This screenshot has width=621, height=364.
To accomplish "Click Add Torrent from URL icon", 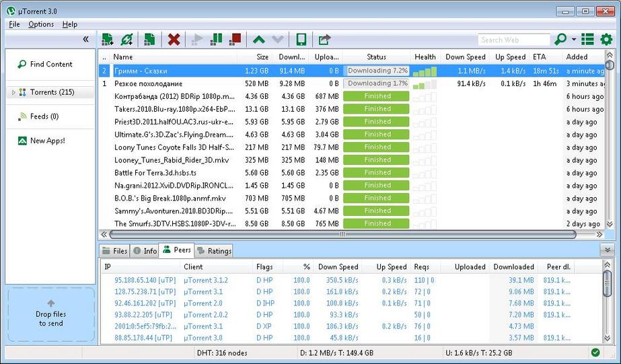I will click(127, 39).
